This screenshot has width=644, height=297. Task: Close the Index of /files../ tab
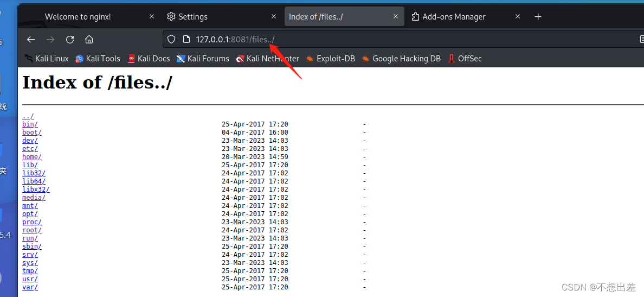click(396, 16)
